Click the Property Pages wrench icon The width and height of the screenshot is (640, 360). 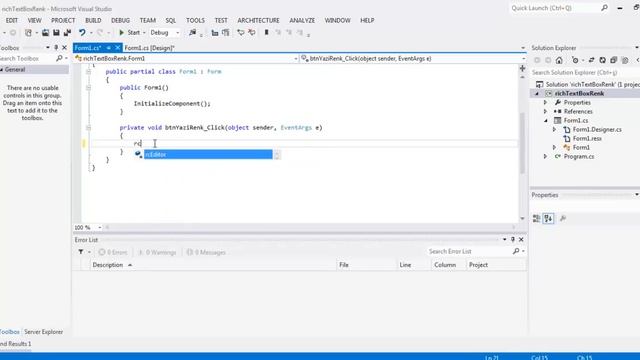(x=563, y=219)
